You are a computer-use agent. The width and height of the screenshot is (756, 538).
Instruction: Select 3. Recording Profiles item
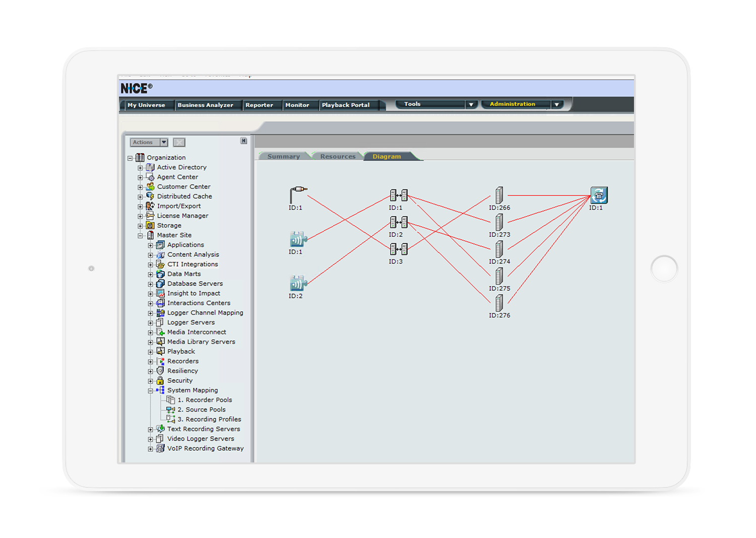click(x=209, y=419)
